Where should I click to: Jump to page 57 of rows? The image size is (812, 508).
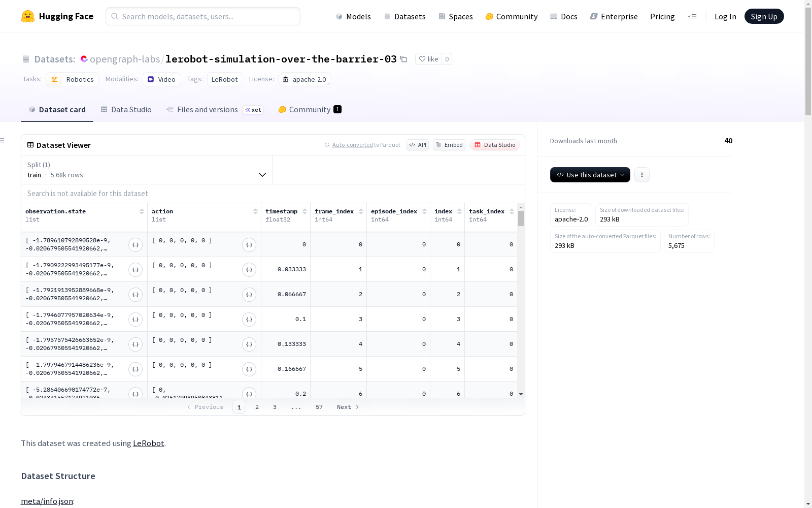[319, 407]
